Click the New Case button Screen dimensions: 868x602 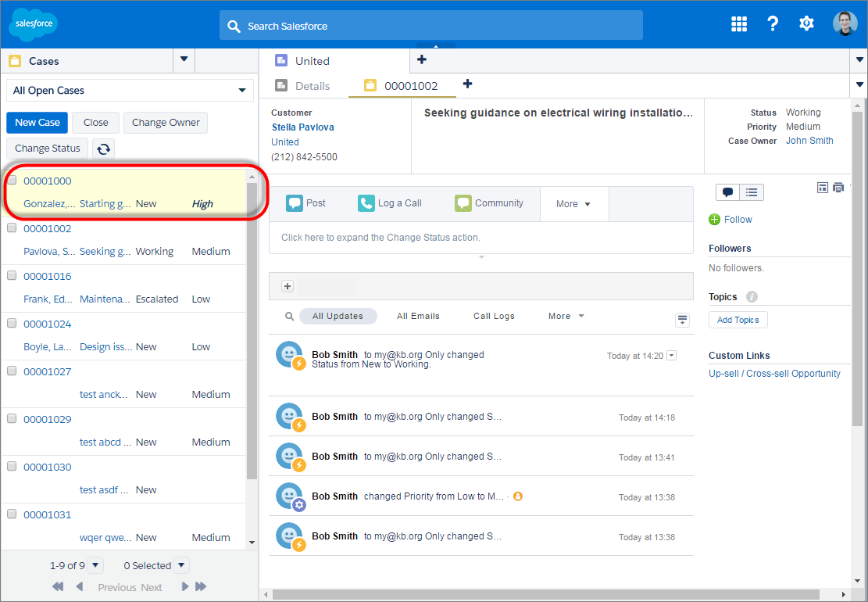coord(37,123)
